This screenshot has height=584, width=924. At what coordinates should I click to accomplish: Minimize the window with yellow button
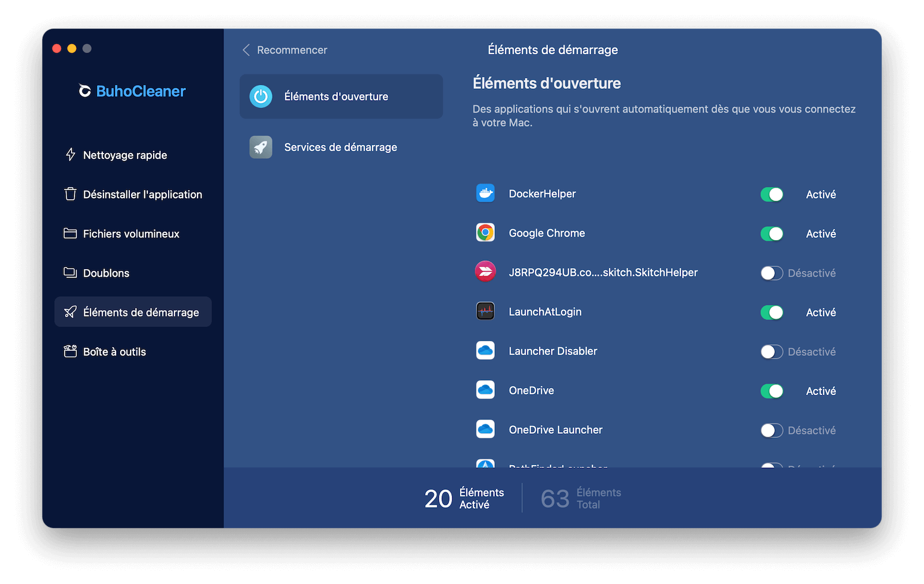click(x=72, y=49)
